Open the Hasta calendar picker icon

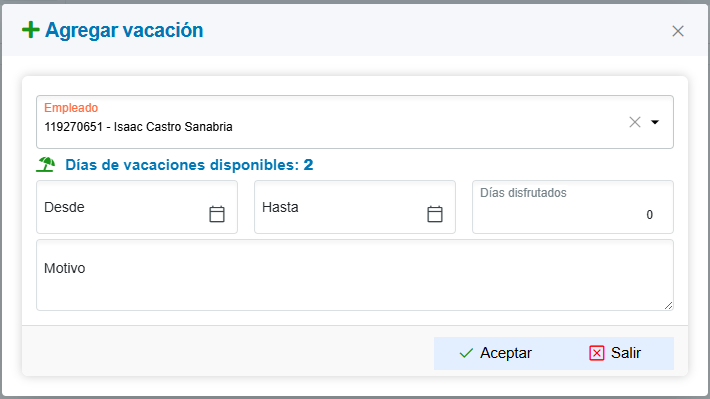point(435,214)
